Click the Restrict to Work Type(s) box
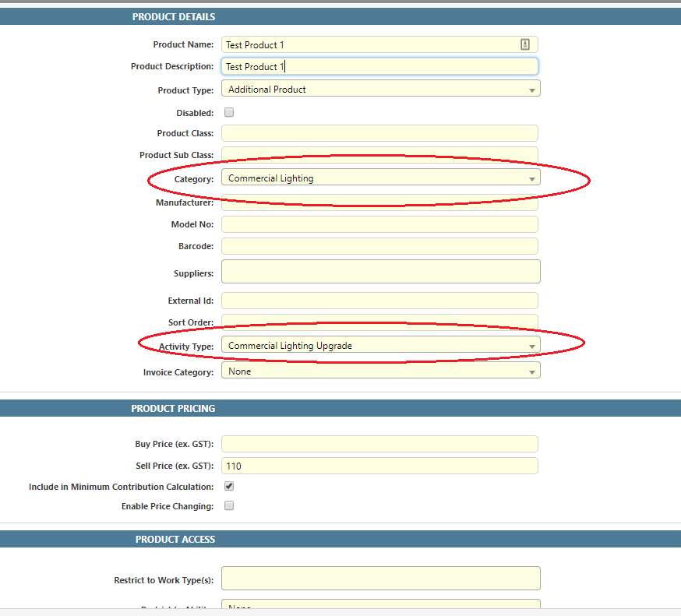681x616 pixels. pos(380,579)
